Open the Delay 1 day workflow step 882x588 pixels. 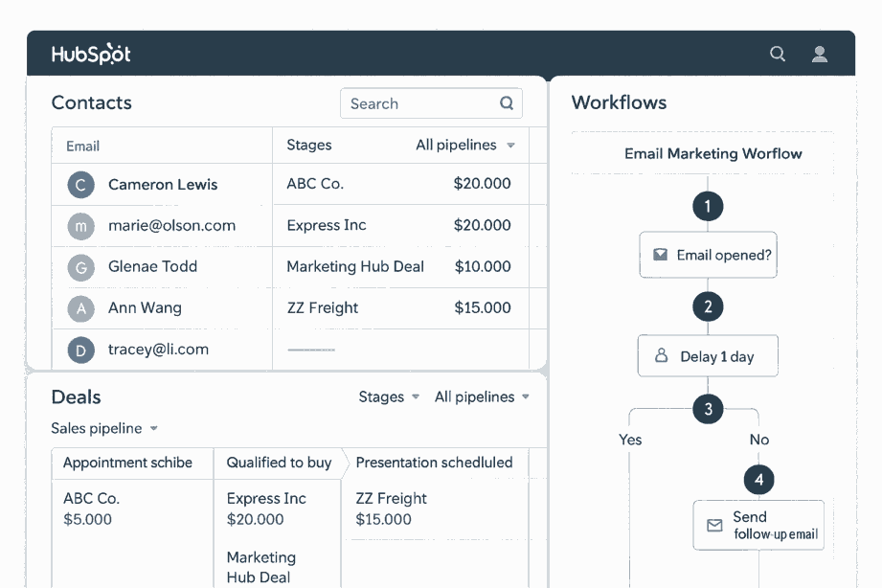tap(708, 355)
